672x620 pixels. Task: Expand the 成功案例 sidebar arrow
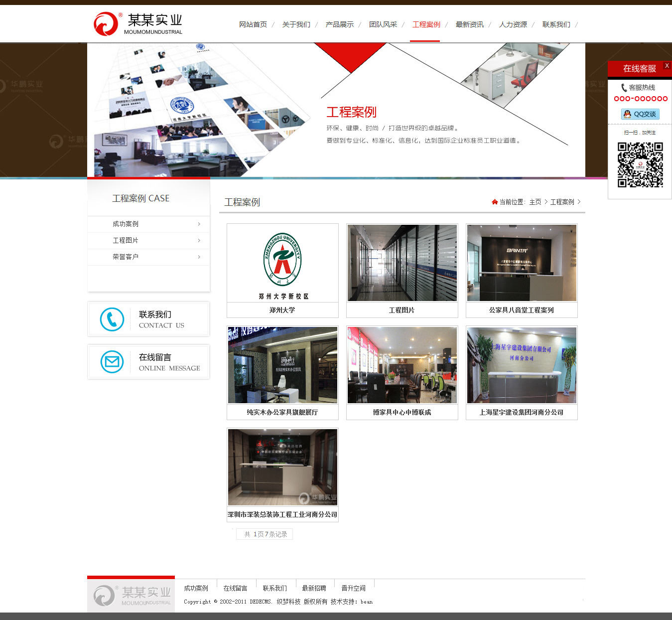pos(199,224)
